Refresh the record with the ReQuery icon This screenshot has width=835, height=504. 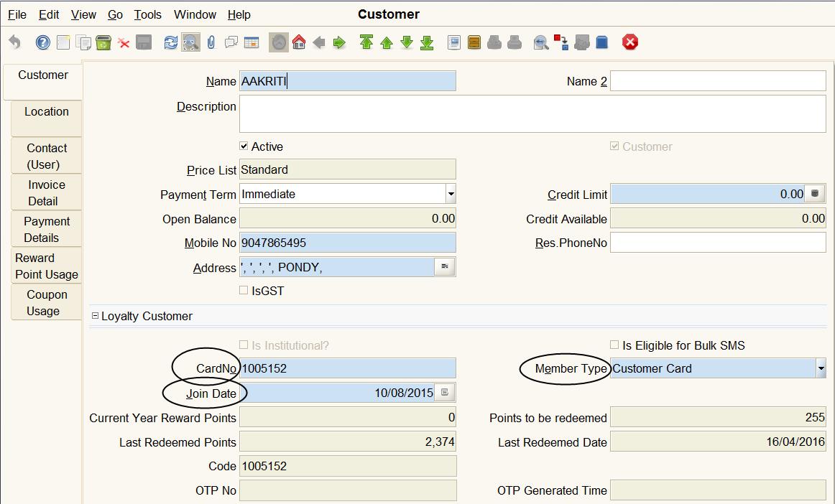point(170,42)
